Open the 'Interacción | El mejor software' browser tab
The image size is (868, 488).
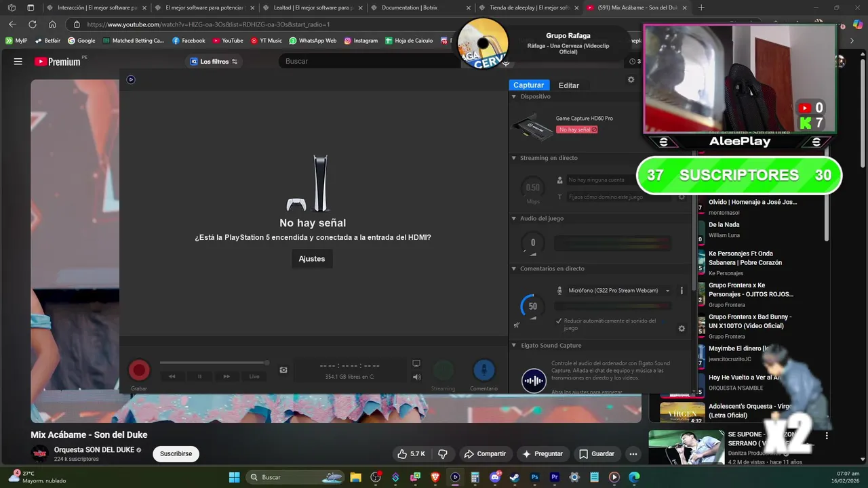coord(97,7)
